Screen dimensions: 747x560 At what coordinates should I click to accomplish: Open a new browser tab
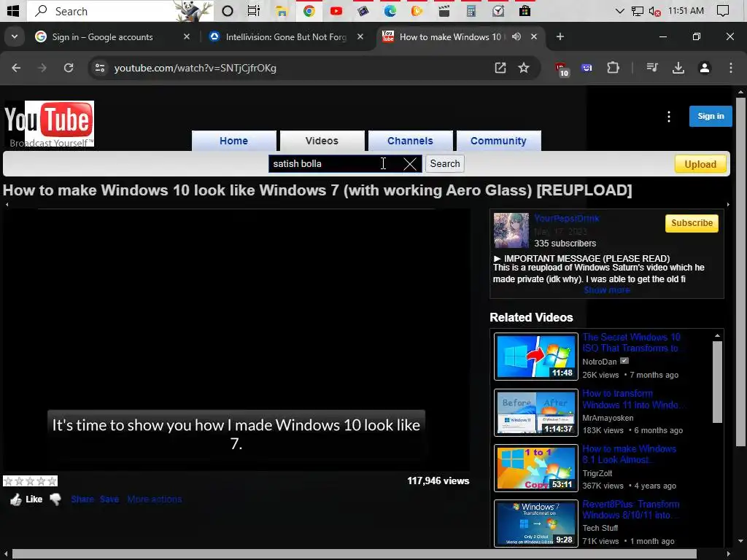(x=560, y=36)
